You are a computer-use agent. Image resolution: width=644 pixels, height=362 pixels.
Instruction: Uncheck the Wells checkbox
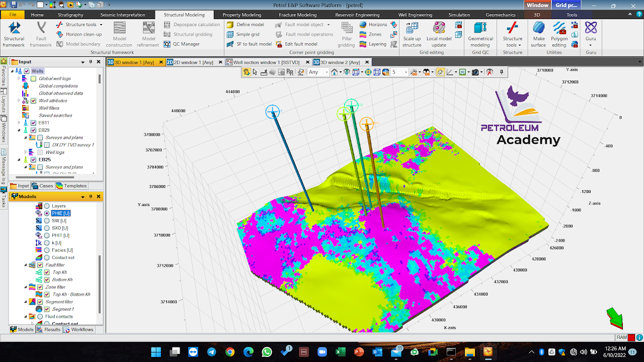[27, 71]
